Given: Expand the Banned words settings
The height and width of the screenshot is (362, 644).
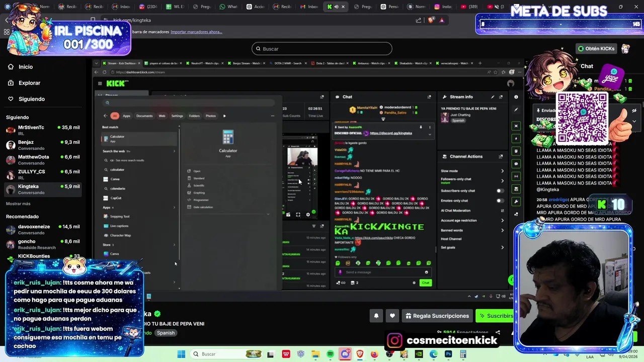Looking at the screenshot, I should click(x=502, y=230).
